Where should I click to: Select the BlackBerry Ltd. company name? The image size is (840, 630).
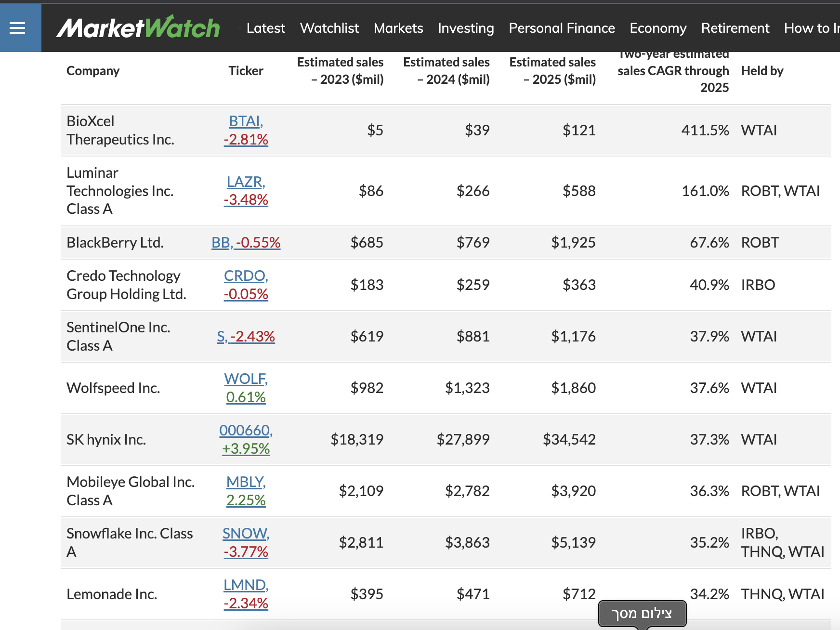point(115,242)
